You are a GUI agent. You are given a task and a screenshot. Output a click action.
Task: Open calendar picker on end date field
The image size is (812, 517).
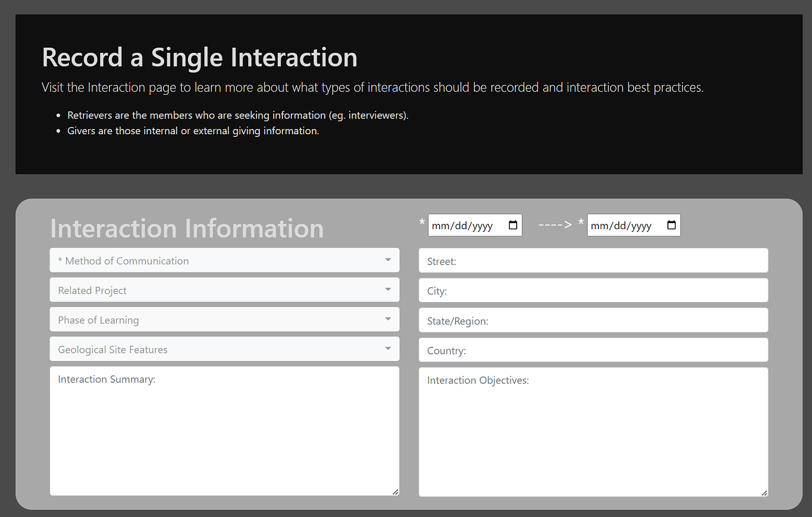671,226
